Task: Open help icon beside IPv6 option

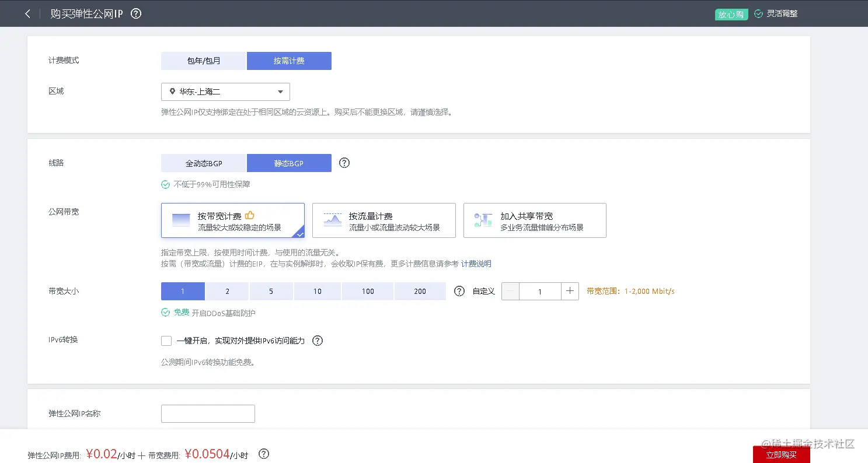Action: tap(318, 341)
